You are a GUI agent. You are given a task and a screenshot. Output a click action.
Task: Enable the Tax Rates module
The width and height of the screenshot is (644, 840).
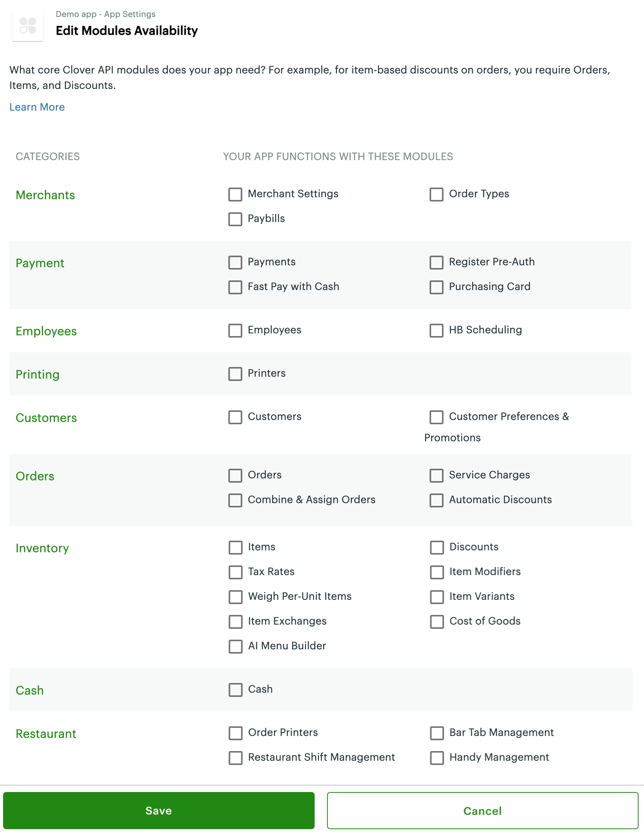tap(235, 573)
